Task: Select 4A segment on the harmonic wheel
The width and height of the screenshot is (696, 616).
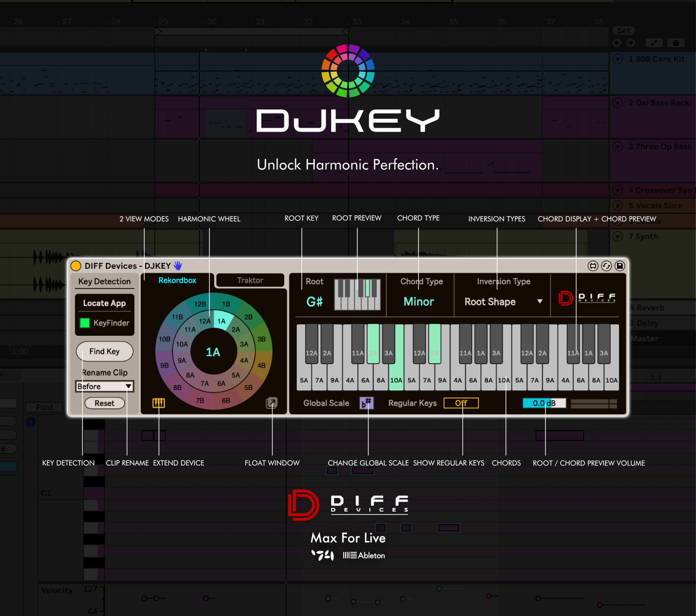Action: pyautogui.click(x=244, y=360)
